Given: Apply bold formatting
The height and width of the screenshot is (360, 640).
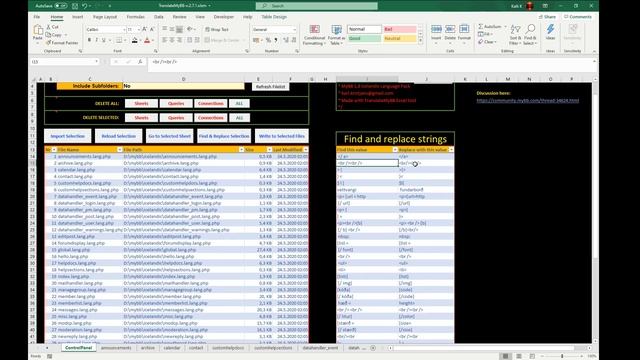Looking at the screenshot, I should pos(89,40).
